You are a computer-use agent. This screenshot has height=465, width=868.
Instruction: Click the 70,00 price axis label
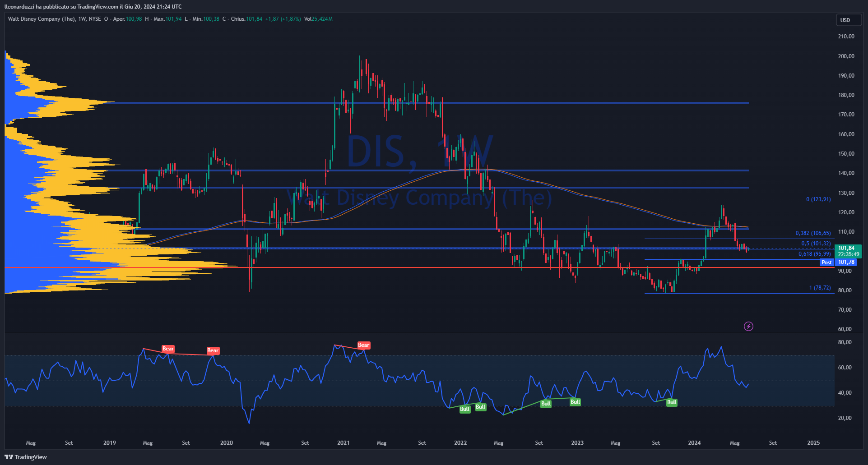(x=845, y=310)
